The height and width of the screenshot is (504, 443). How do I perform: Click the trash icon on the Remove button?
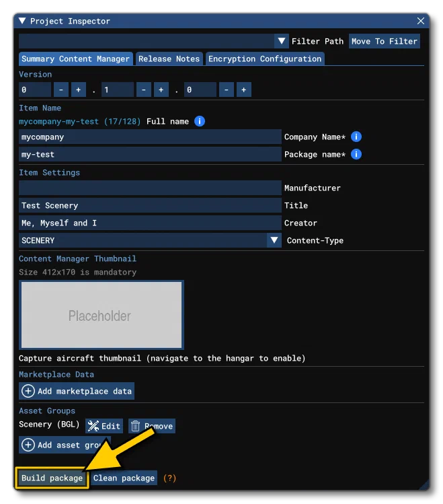[136, 426]
